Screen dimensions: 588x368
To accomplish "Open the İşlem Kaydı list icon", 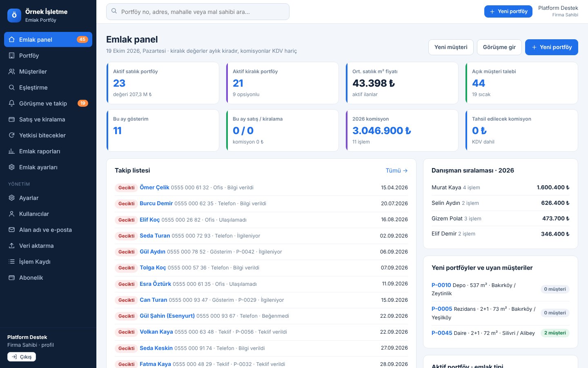I will tap(11, 262).
